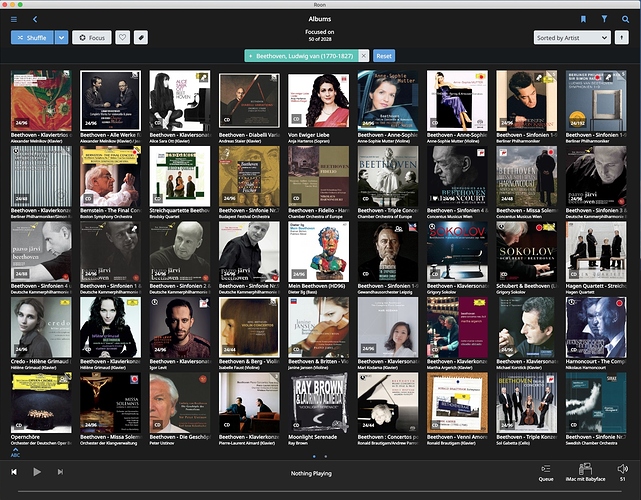Viewport: 641px width, 500px height.
Task: Open Beethoven & Britten Janine Jansen album
Action: (x=318, y=327)
